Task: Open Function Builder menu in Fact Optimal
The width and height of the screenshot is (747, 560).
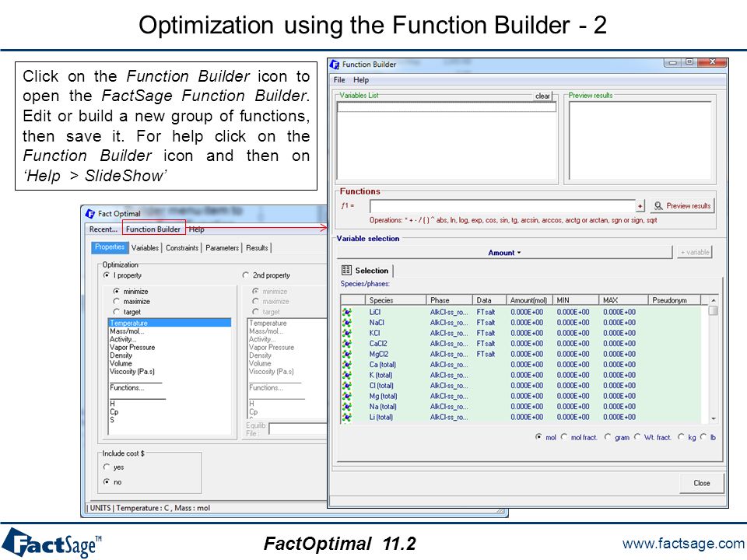Action: click(153, 229)
